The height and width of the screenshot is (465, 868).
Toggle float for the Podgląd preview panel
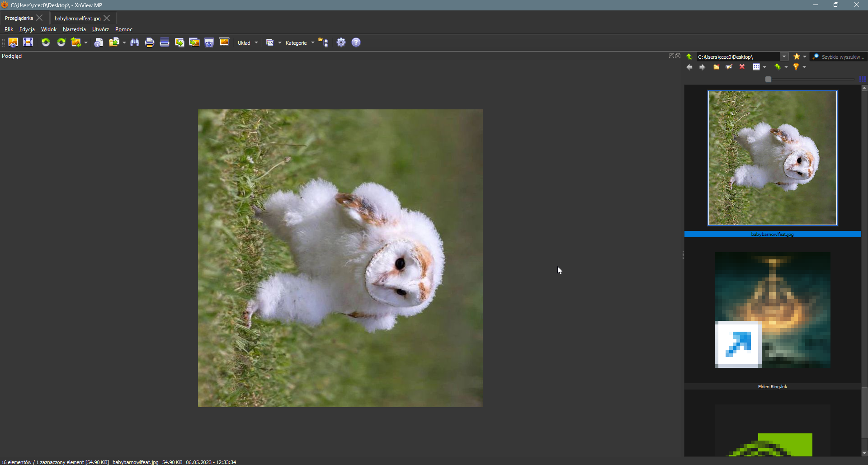tap(671, 56)
